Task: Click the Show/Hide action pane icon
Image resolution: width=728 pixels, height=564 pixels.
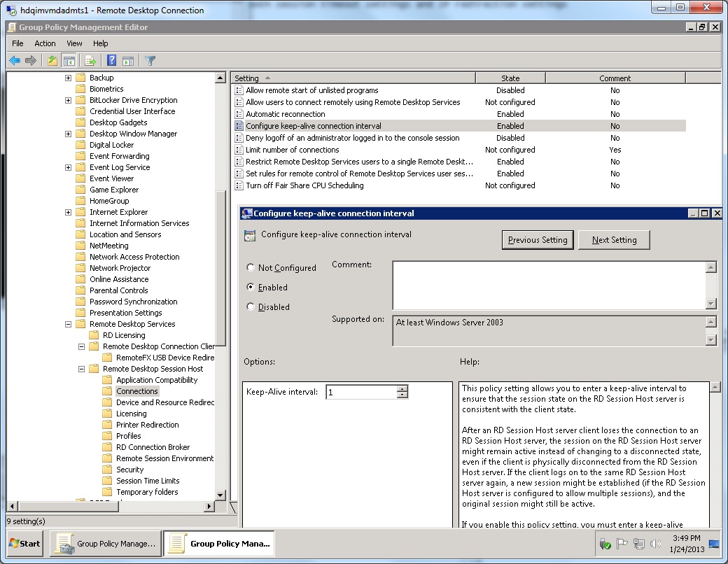Action: click(128, 60)
